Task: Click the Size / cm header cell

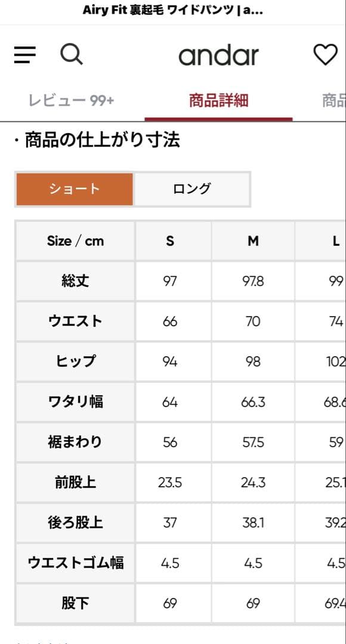Action: pyautogui.click(x=75, y=241)
